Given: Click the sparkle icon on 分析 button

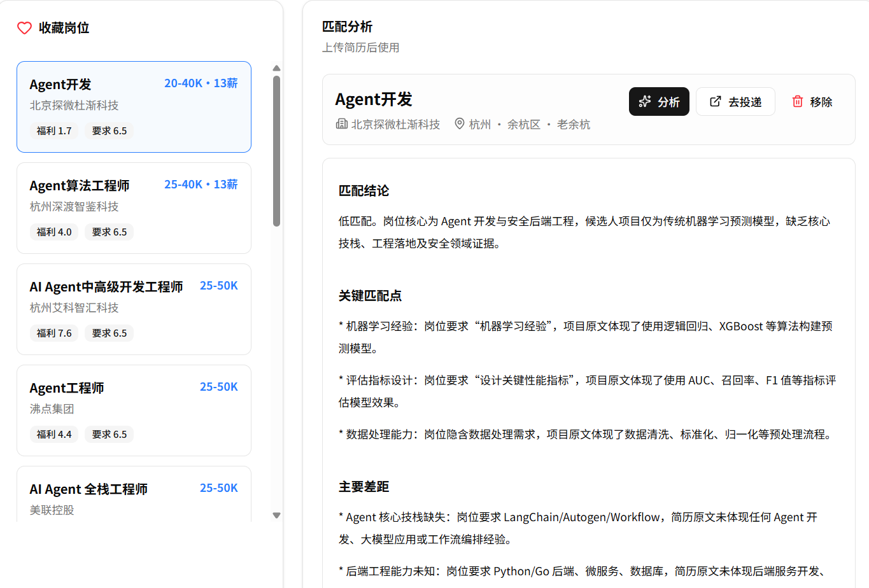Looking at the screenshot, I should (645, 102).
